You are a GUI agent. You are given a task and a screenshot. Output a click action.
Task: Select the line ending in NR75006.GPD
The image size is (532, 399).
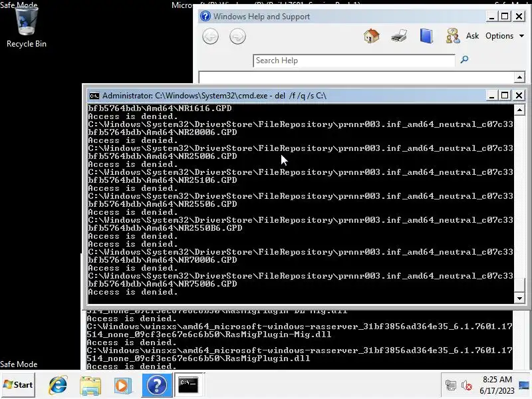pyautogui.click(x=162, y=284)
